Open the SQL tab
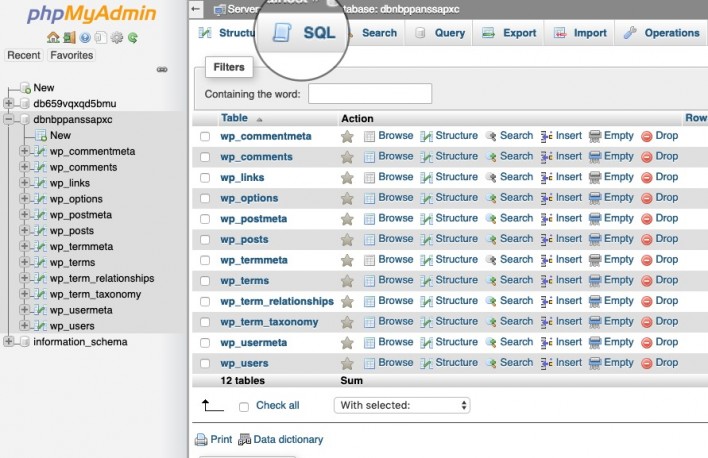 tap(303, 33)
